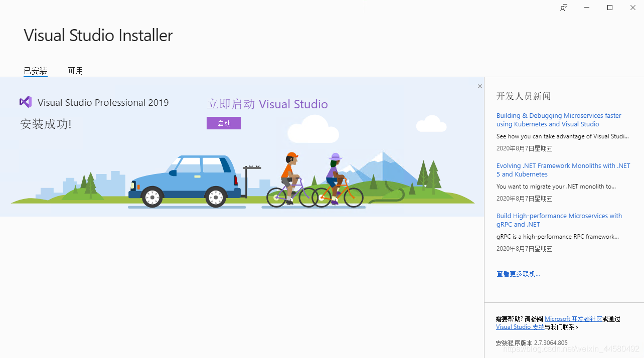The image size is (644, 358).
Task: Click 'You want to migrate your .NET monolith' text
Action: [x=556, y=187]
